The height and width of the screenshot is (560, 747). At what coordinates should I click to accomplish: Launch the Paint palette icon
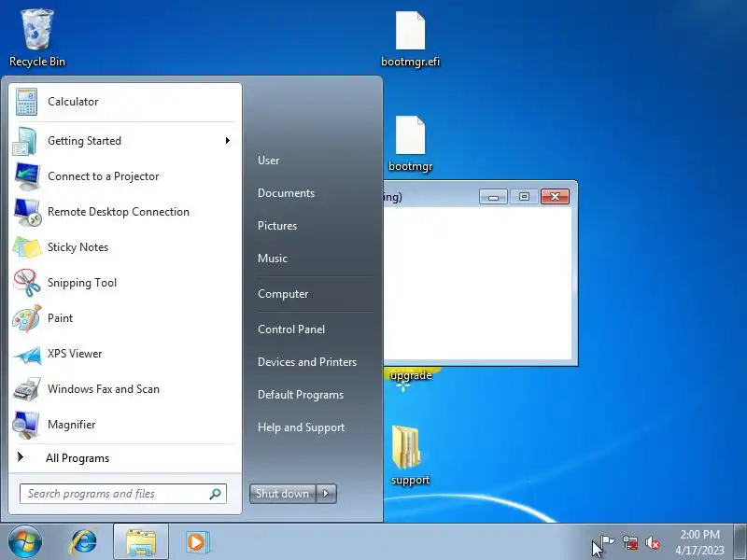click(27, 318)
